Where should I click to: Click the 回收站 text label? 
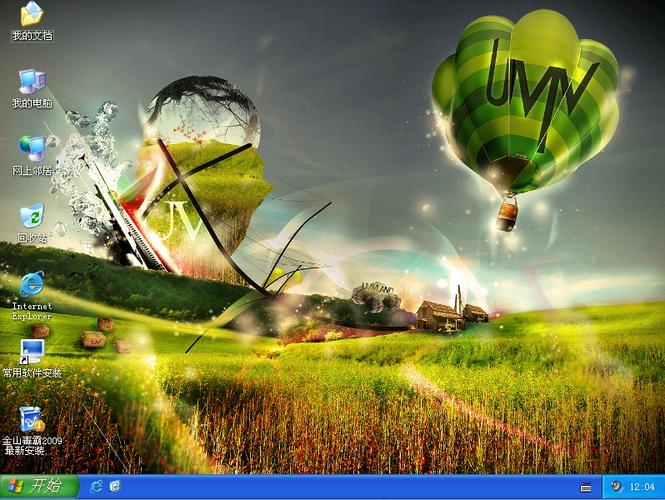tap(31, 238)
